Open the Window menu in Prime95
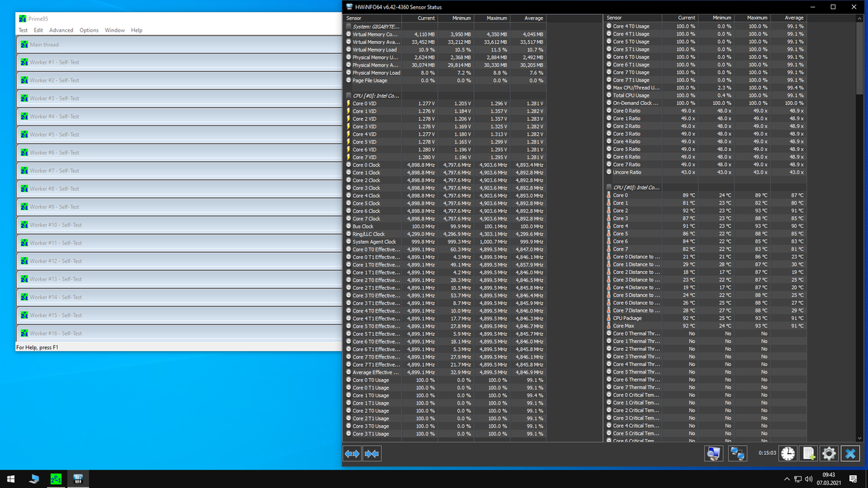The width and height of the screenshot is (868, 488). [115, 30]
